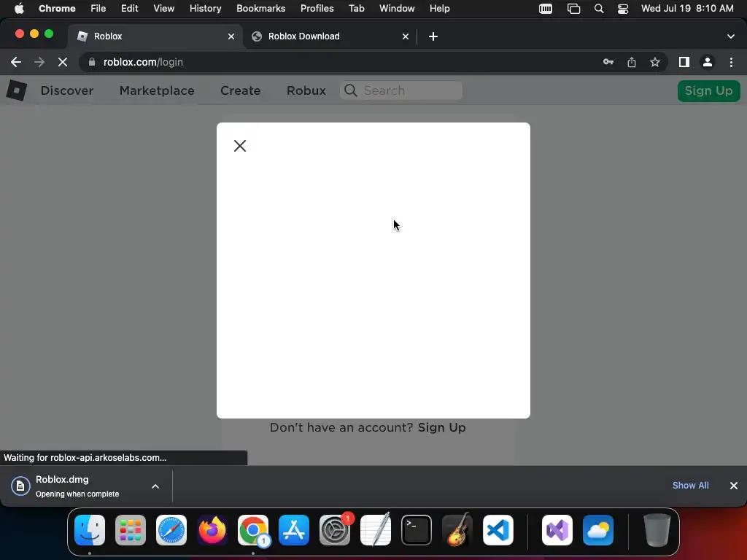The image size is (747, 560).
Task: Open Control Center in menu bar
Action: (x=623, y=9)
